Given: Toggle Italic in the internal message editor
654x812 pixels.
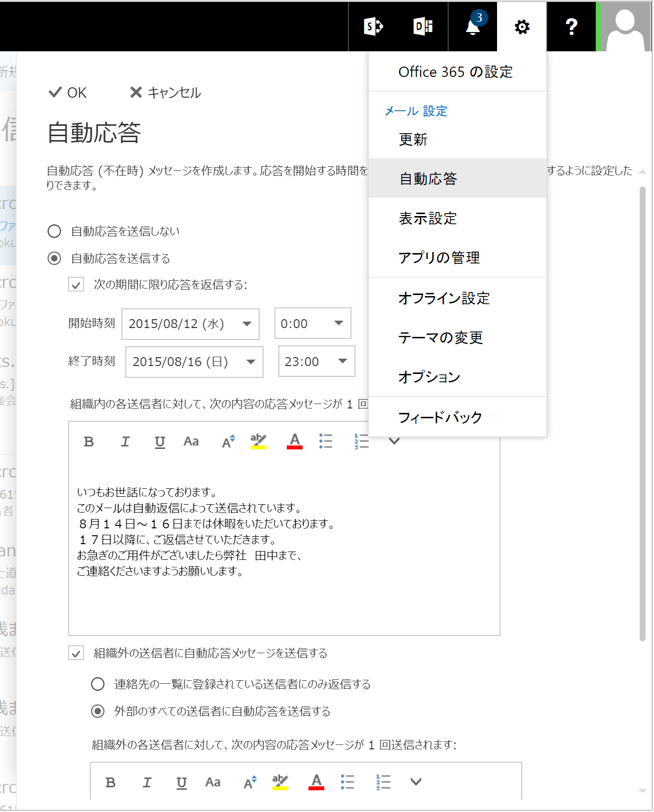Looking at the screenshot, I should 125,442.
